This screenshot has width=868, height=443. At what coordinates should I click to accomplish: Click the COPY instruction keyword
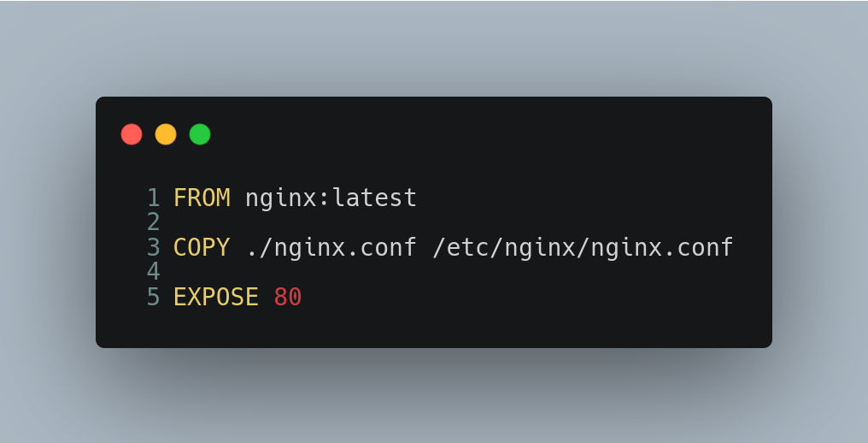click(202, 247)
